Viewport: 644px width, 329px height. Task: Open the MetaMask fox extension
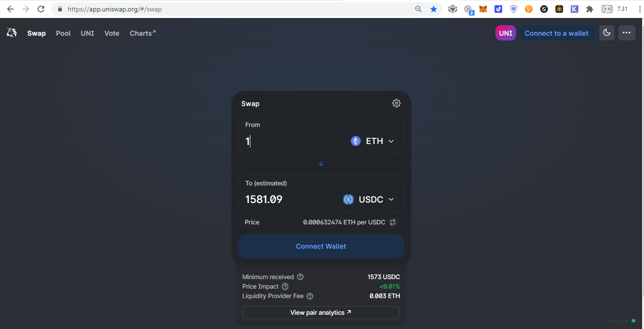pos(483,9)
